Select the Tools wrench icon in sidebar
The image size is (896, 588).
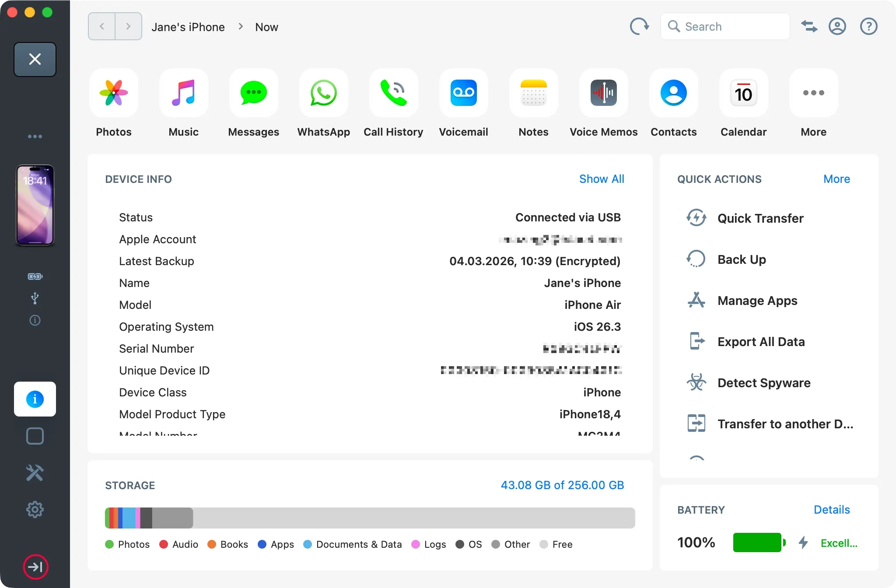[x=35, y=472]
